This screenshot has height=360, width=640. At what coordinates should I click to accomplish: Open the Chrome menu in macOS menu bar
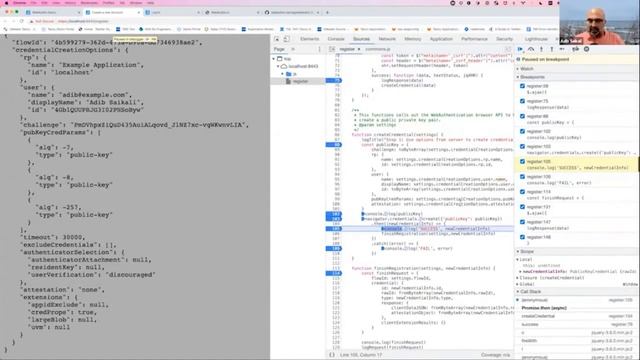(x=19, y=2)
